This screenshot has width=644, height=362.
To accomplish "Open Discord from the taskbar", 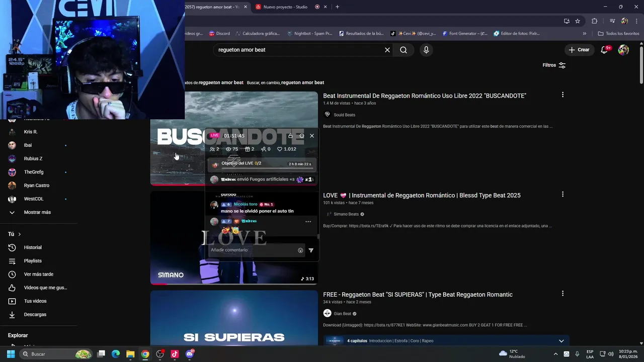I will 190,354.
